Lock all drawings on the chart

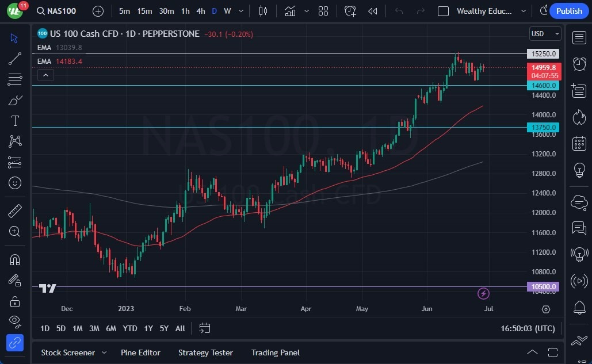pyautogui.click(x=15, y=301)
